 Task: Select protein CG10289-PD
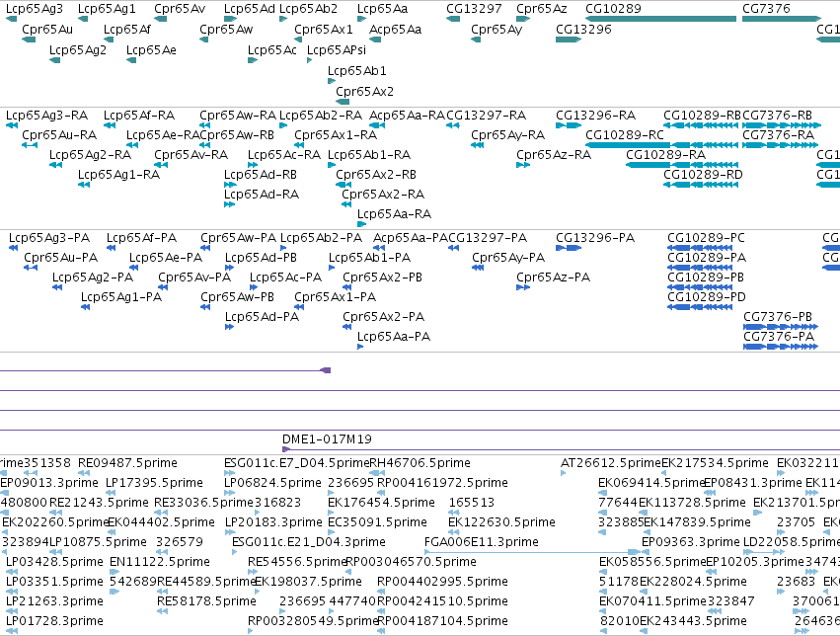tap(707, 297)
